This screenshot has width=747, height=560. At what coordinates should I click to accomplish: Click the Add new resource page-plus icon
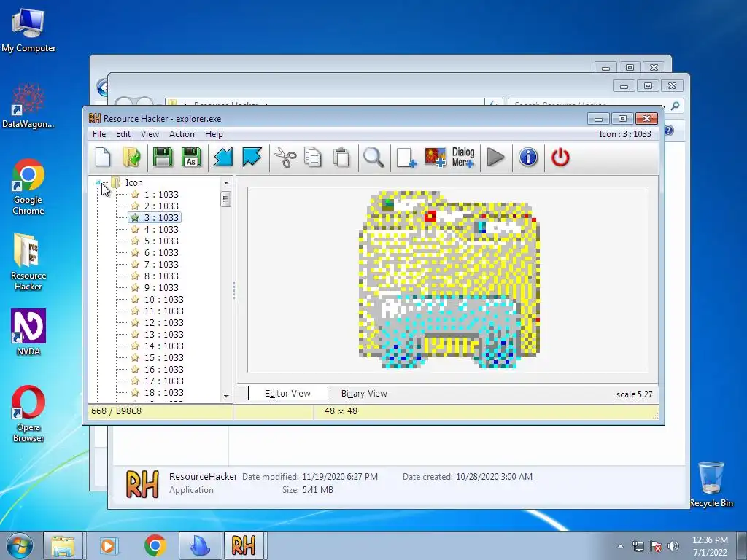tap(406, 157)
